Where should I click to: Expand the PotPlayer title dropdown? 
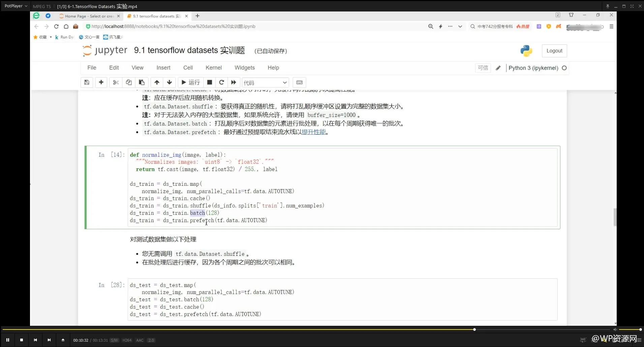tap(26, 6)
